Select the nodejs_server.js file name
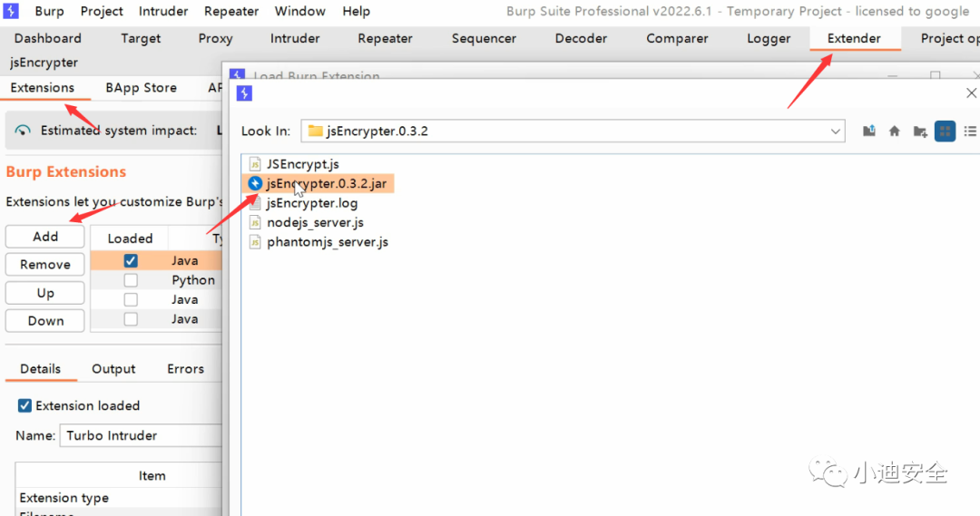 (315, 222)
